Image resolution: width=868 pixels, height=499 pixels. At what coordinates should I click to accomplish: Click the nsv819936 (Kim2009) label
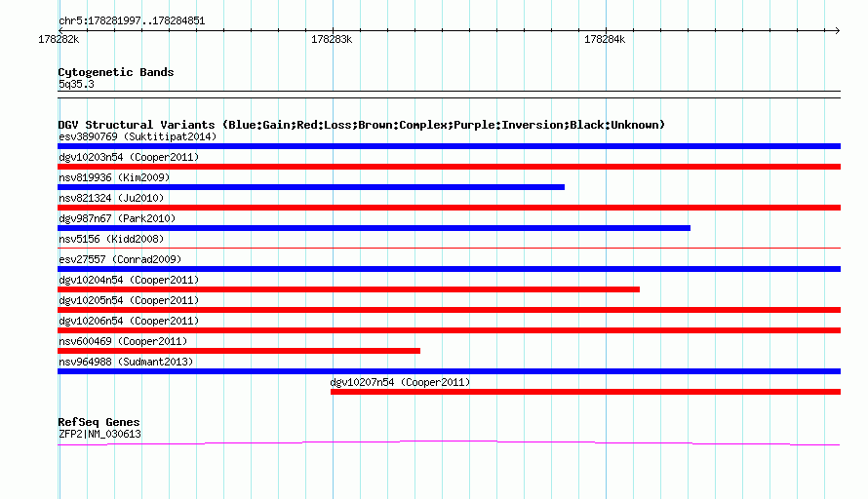(x=114, y=177)
